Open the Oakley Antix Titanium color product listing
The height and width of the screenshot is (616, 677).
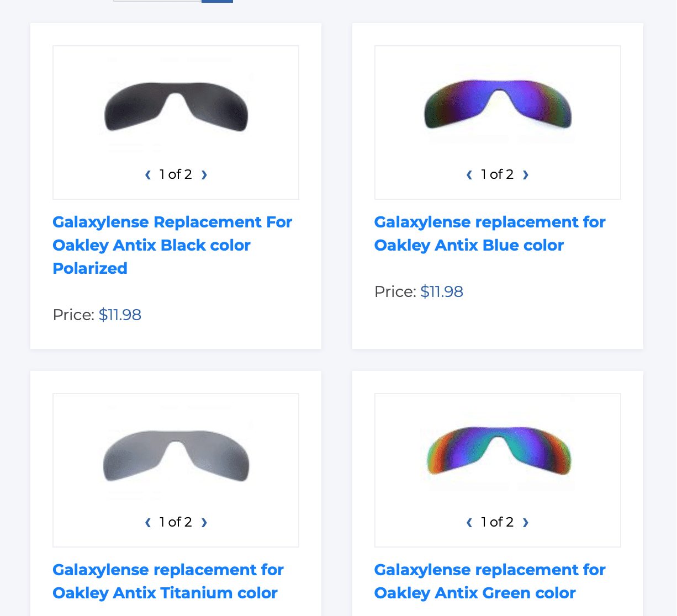168,581
